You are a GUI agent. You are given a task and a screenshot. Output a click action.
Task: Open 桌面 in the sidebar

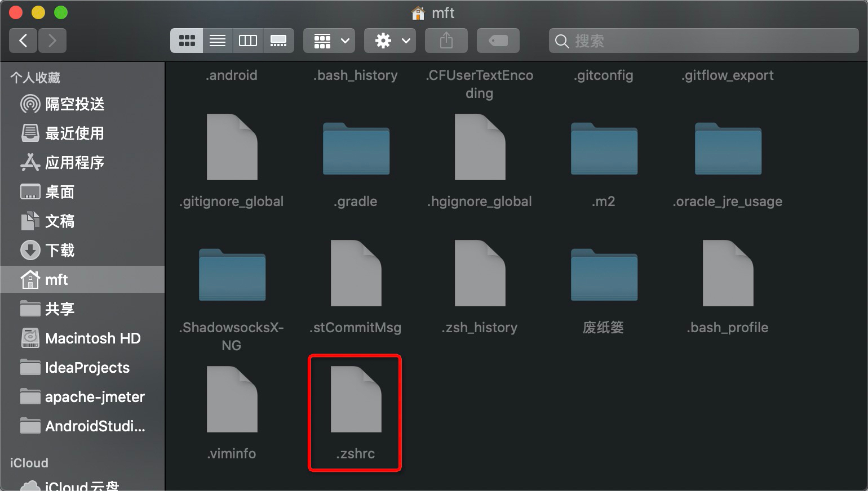click(x=82, y=192)
